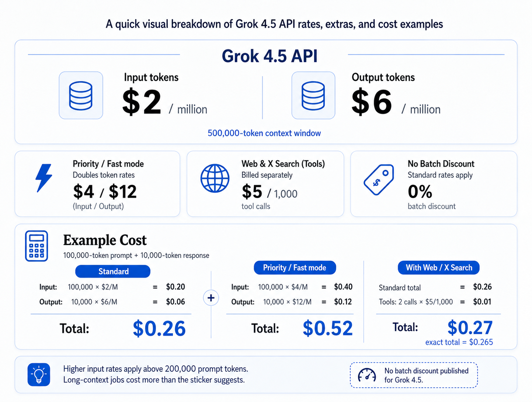Click '10,000 × $12/M' calculation
The width and height of the screenshot is (532, 402).
(287, 302)
